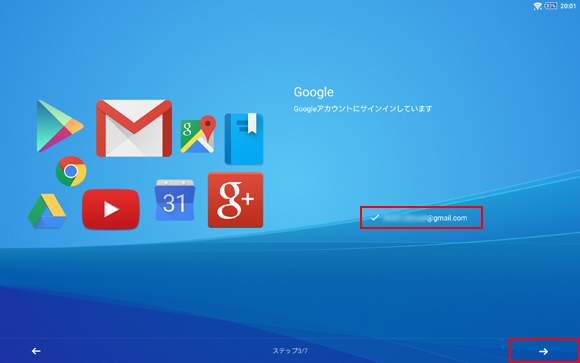
Task: Click the Play Books icon
Action: [x=244, y=139]
